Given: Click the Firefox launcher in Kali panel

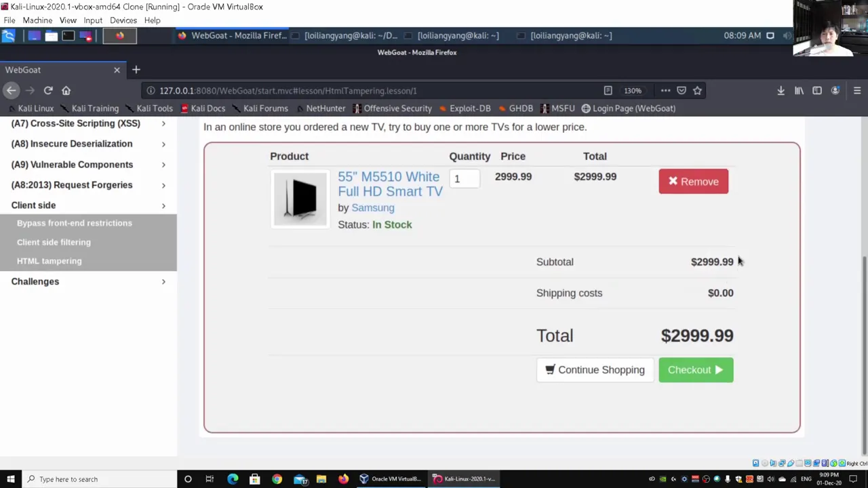Looking at the screenshot, I should point(119,35).
